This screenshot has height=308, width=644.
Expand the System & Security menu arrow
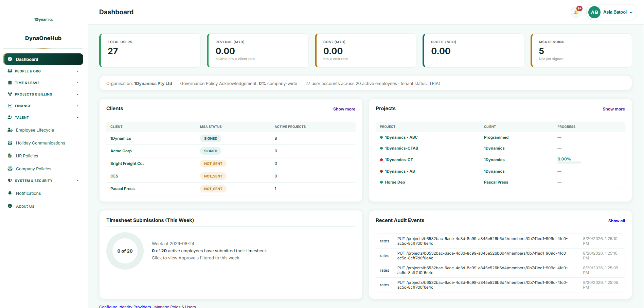coord(78,181)
